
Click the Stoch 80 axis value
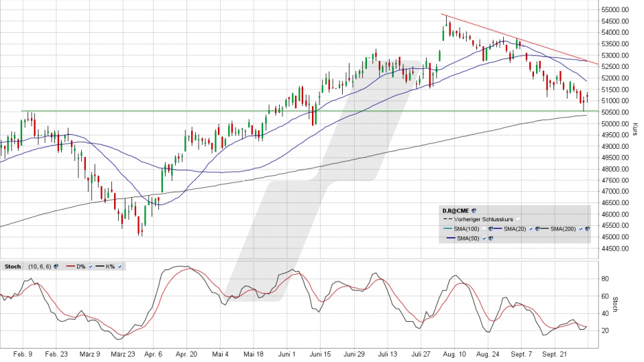pos(604,279)
